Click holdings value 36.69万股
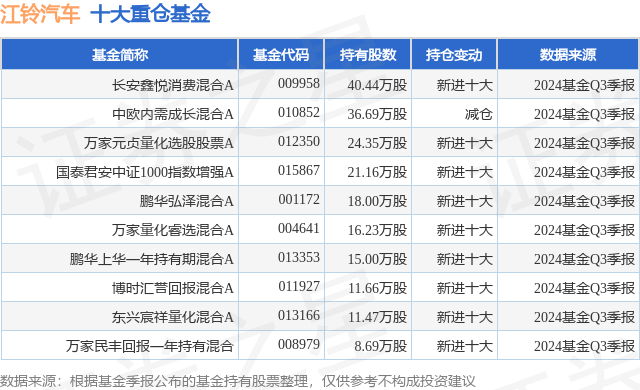Image resolution: width=640 pixels, height=390 pixels. pyautogui.click(x=377, y=114)
